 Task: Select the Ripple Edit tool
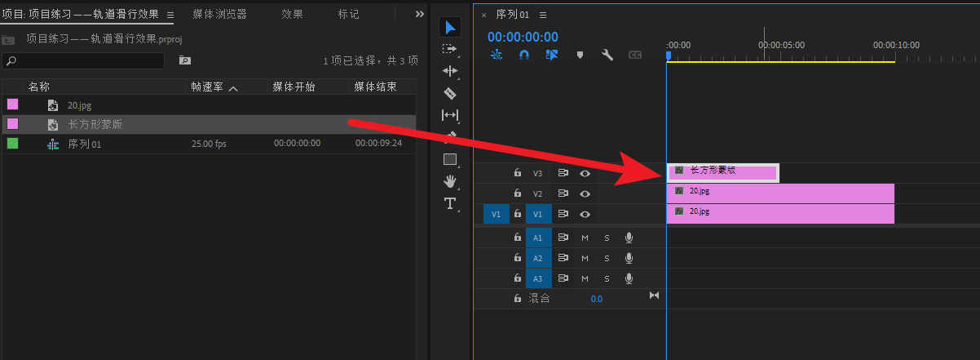[450, 72]
